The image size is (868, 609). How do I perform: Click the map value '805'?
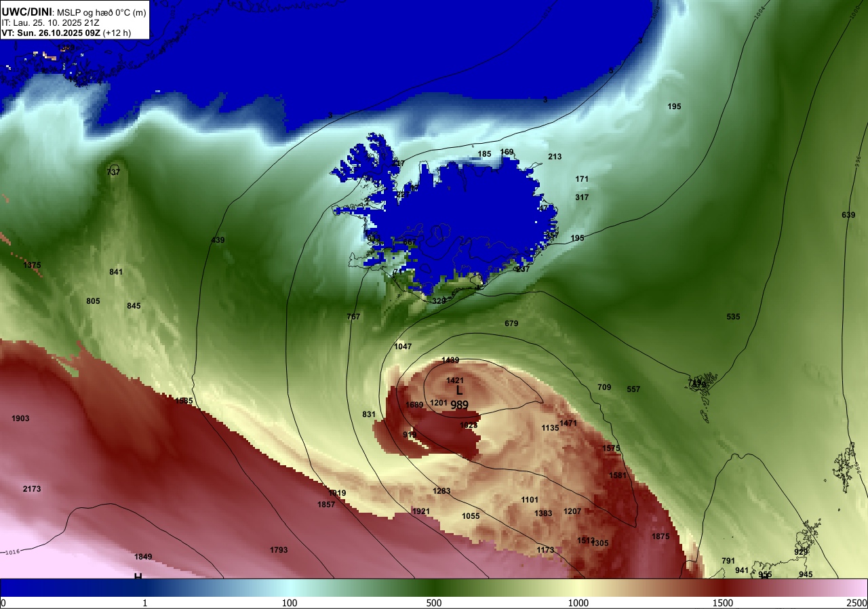93,301
